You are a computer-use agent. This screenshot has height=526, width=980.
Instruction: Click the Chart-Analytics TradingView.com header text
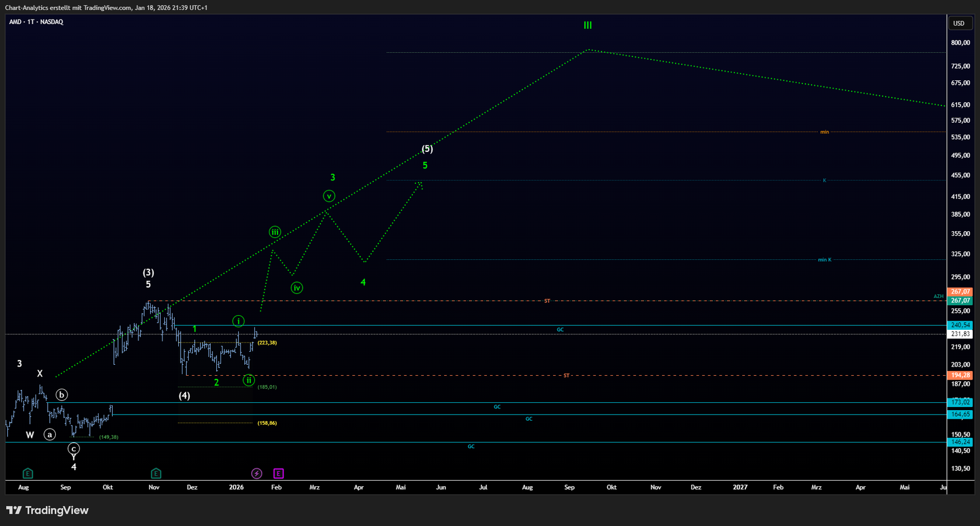106,8
